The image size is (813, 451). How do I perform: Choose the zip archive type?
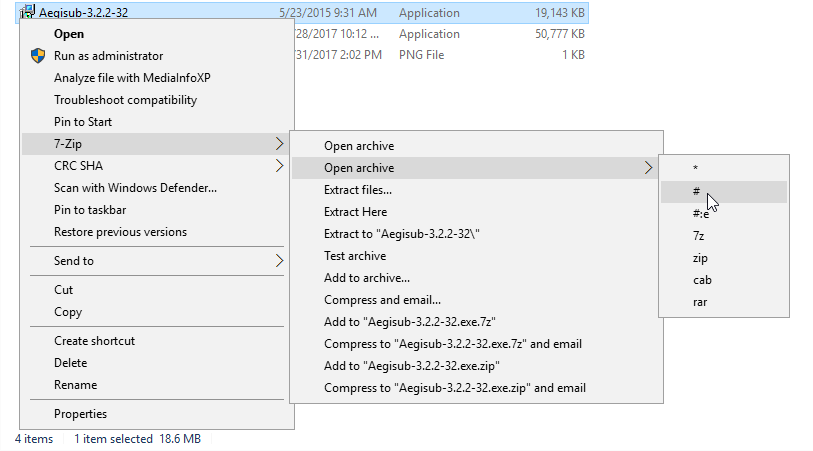coord(700,258)
